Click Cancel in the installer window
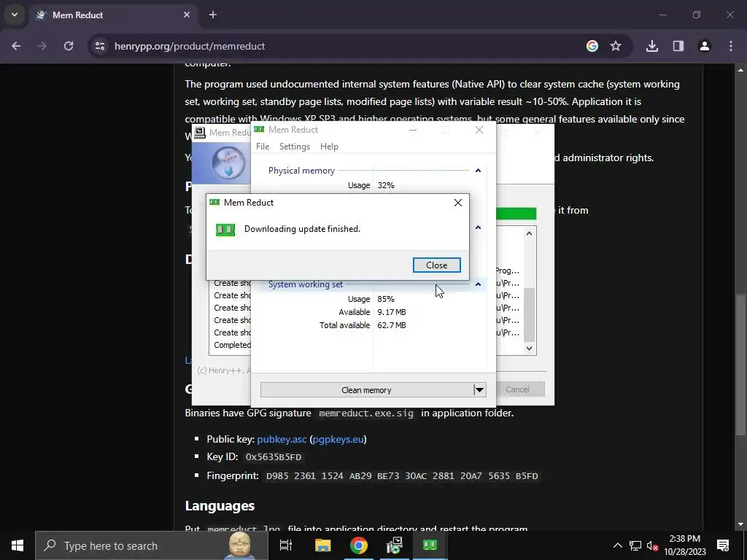Screen dimensions: 747x560 (517, 389)
